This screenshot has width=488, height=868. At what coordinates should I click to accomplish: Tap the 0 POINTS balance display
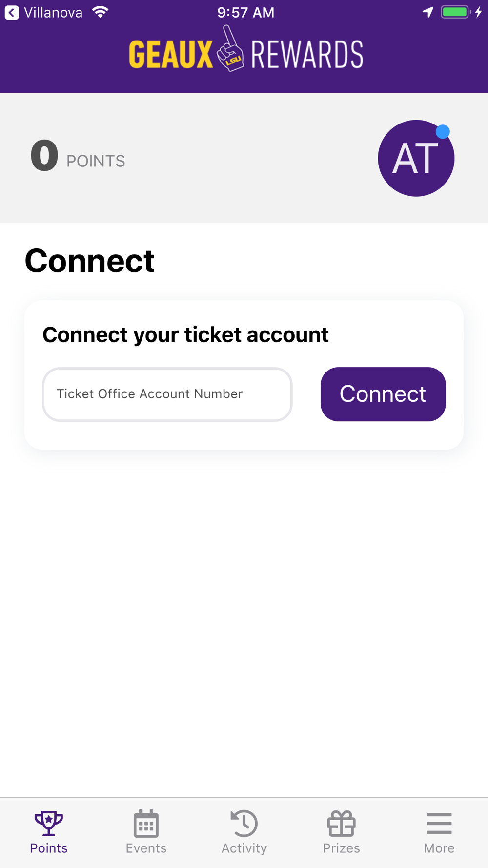78,156
